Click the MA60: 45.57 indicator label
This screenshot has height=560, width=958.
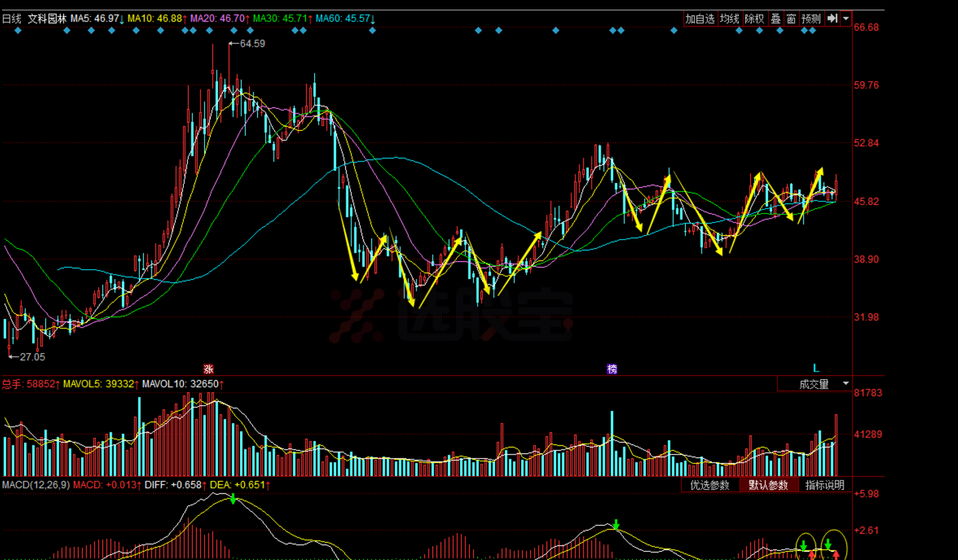[x=346, y=19]
